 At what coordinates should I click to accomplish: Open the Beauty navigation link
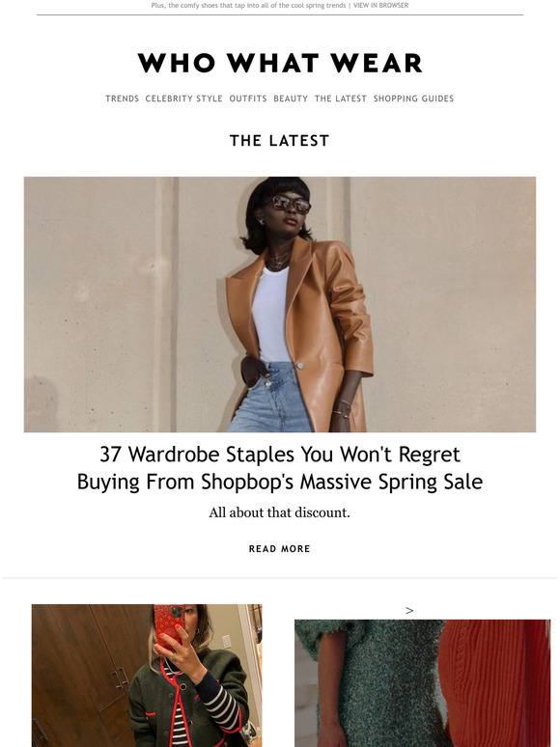tap(291, 98)
